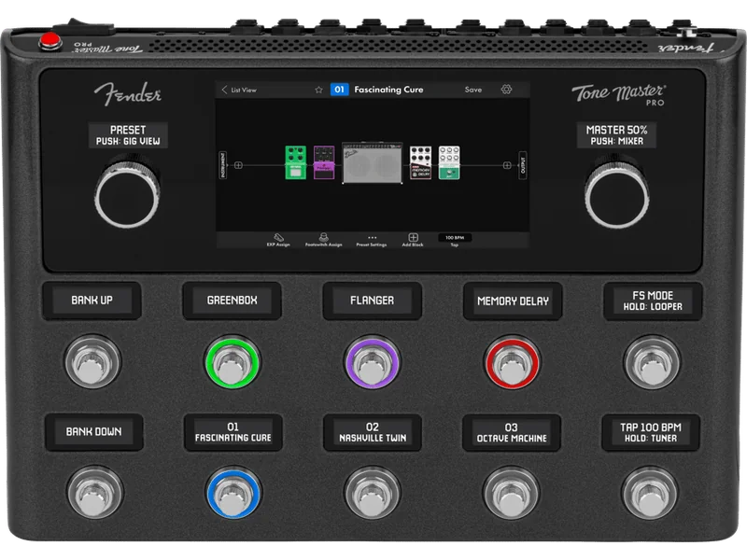Open Footswitch Assign

(323, 240)
